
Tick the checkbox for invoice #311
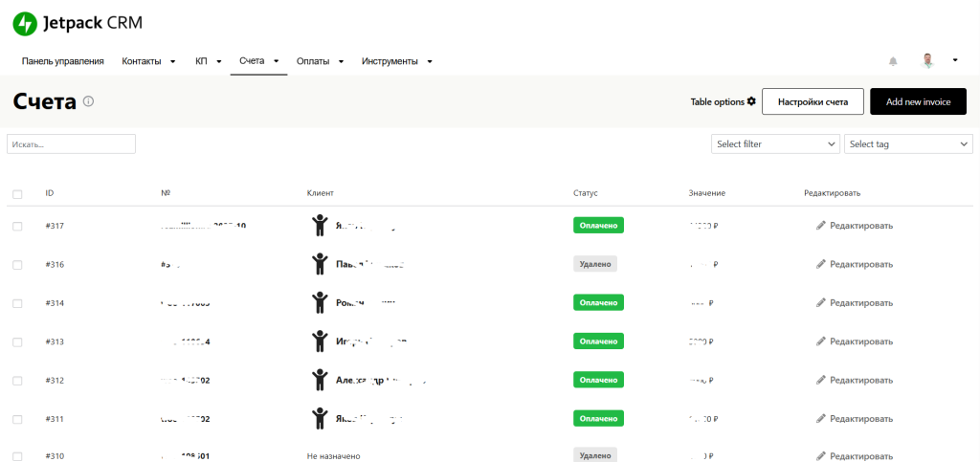[x=17, y=420]
